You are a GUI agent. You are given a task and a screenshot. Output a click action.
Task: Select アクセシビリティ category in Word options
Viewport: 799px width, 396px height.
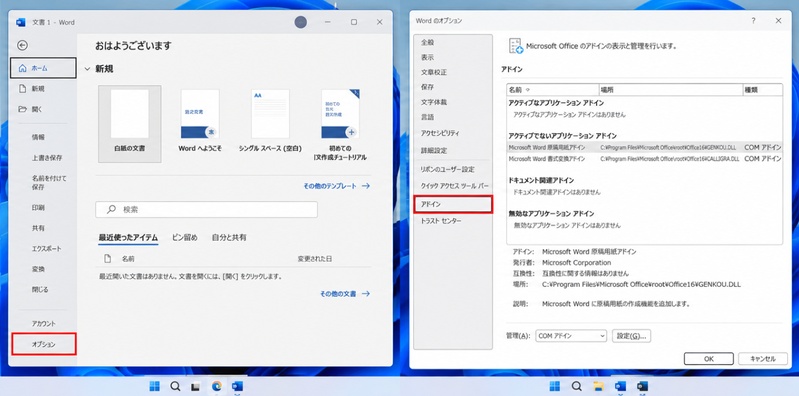tap(440, 133)
